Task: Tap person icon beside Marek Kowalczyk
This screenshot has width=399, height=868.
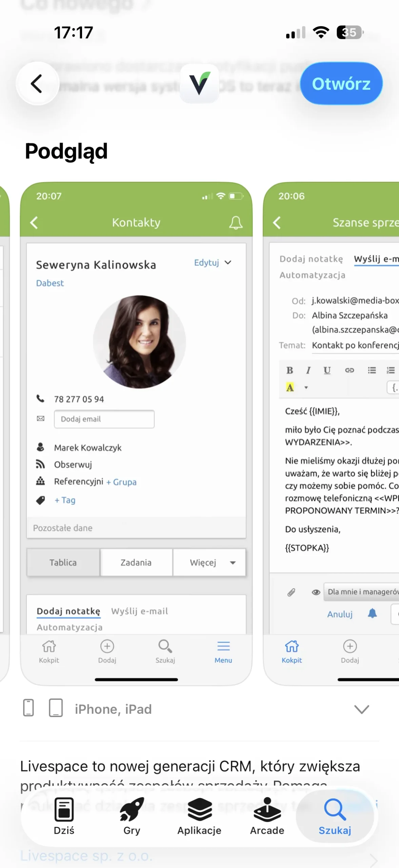Action: click(x=40, y=447)
